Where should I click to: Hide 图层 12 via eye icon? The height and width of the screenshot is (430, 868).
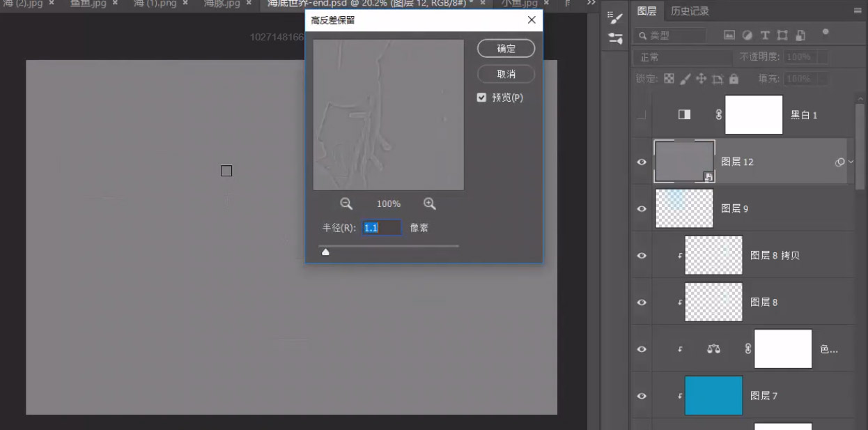click(642, 162)
